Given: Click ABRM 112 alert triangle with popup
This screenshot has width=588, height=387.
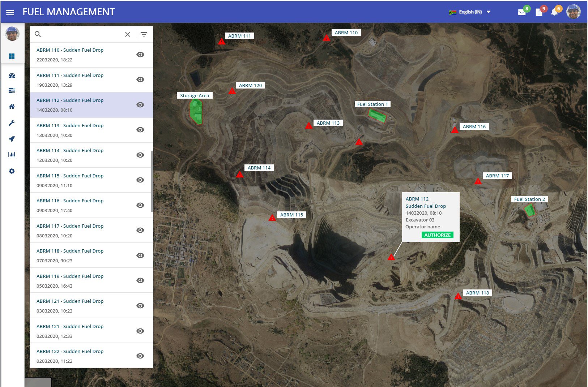Looking at the screenshot, I should [391, 257].
